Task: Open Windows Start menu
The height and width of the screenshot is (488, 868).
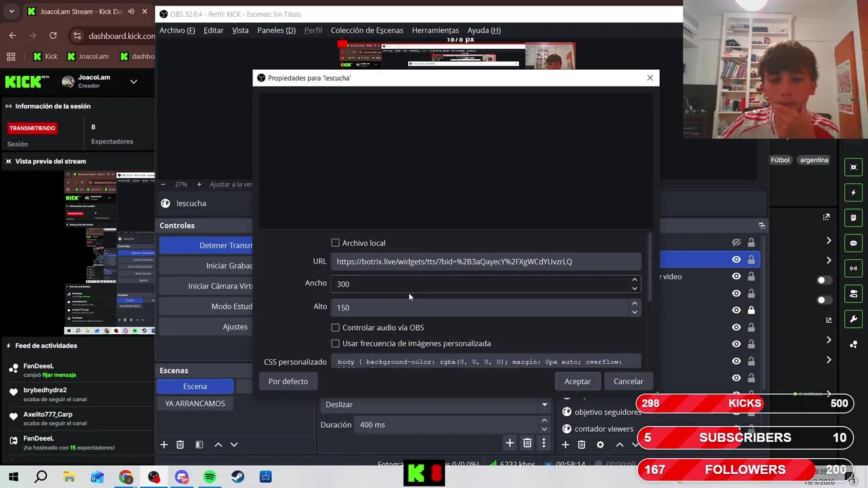Action: point(14,477)
